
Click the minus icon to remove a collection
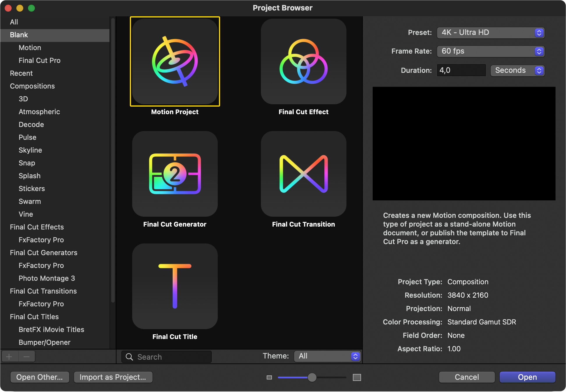click(26, 356)
